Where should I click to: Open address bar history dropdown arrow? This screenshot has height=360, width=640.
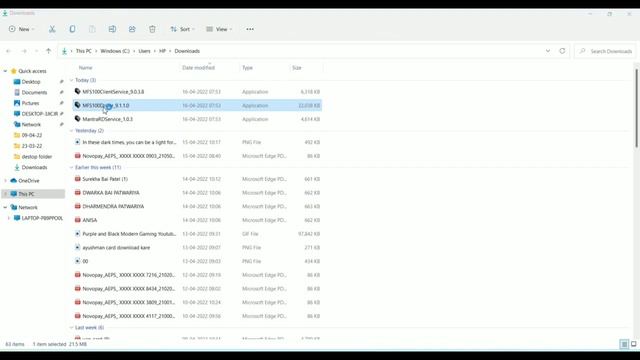click(x=548, y=51)
